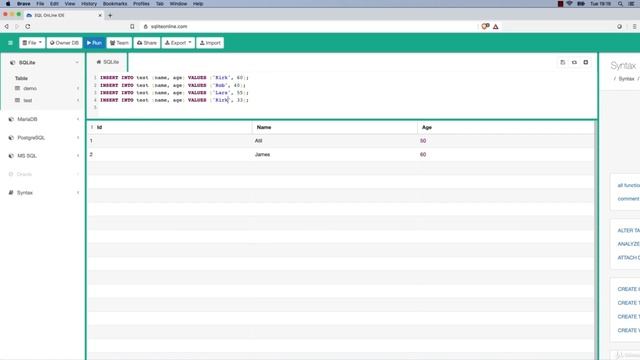Switch to the SQLite editor tab
The height and width of the screenshot is (360, 640).
tap(107, 62)
